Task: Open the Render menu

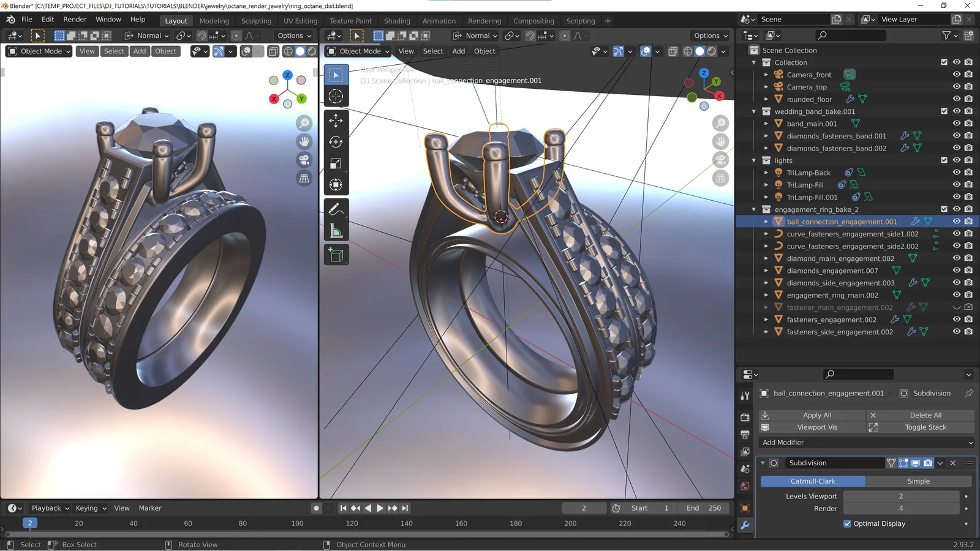Action: pyautogui.click(x=75, y=19)
